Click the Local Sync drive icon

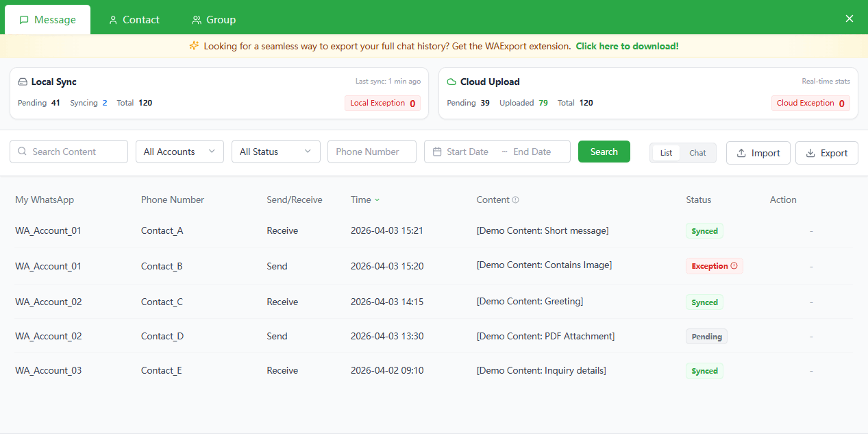(x=23, y=82)
